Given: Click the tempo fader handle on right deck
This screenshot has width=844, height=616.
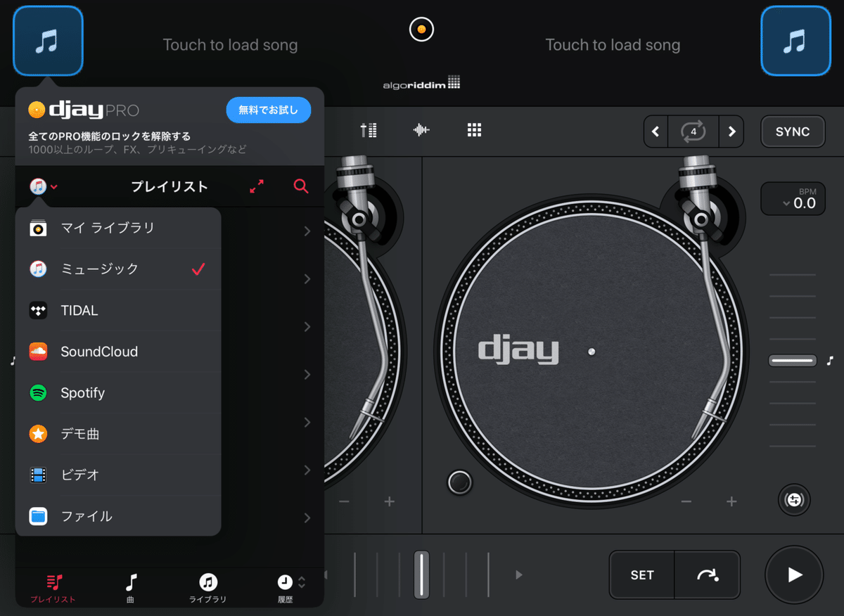Looking at the screenshot, I should click(793, 361).
